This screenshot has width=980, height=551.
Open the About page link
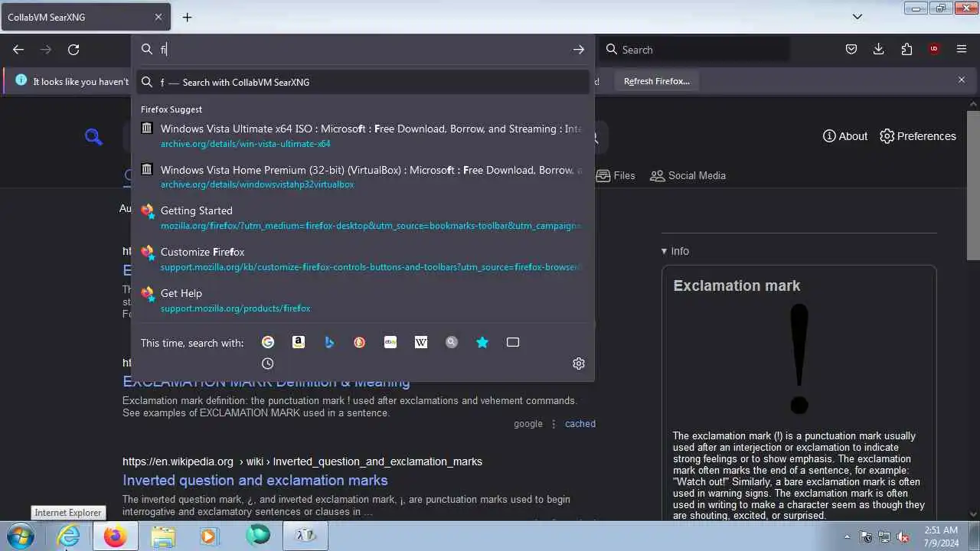(845, 136)
